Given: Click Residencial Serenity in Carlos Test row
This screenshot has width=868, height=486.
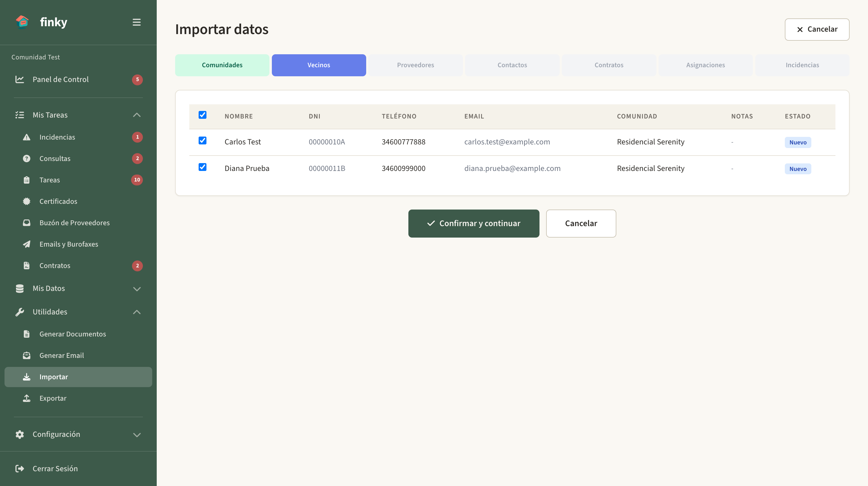Looking at the screenshot, I should coord(651,142).
